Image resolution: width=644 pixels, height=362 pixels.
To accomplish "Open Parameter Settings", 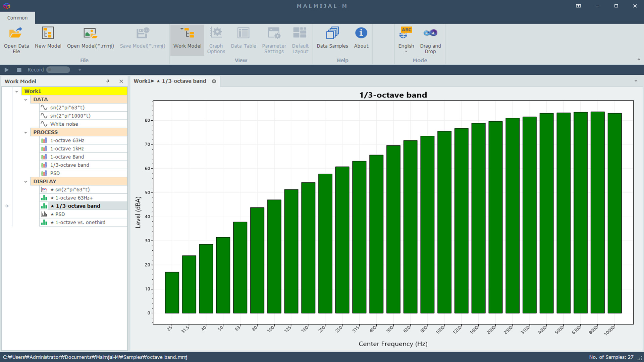I will point(274,40).
